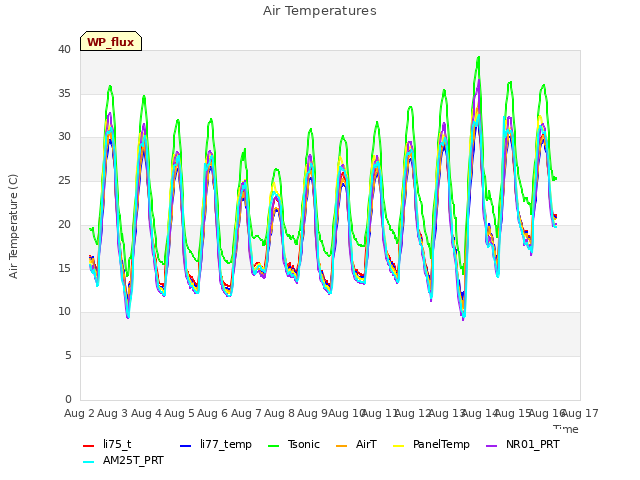640x480 pixels.
Task: Click the 40 y-axis tick label
Action: (x=64, y=50)
